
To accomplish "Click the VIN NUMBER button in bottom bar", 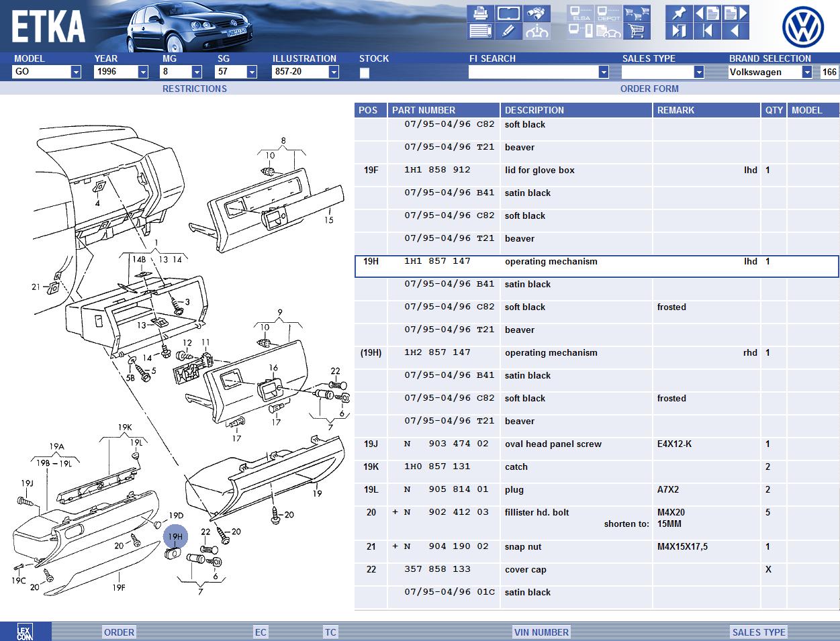I will coord(541,632).
